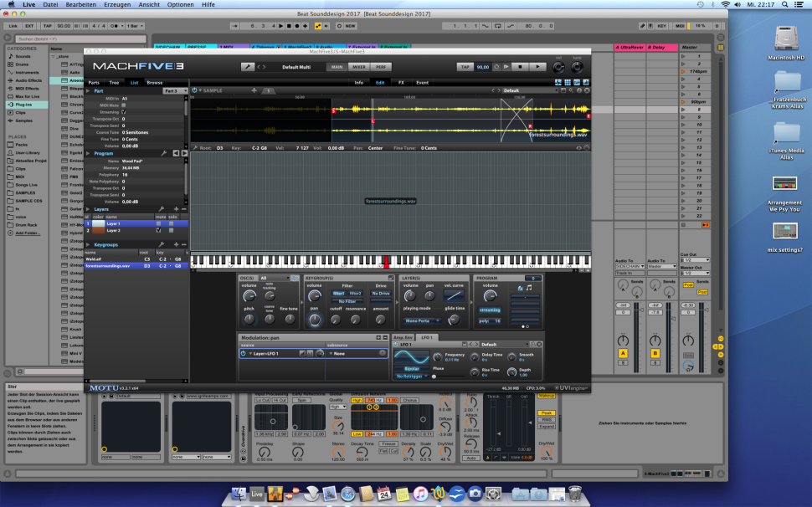This screenshot has width=812, height=507.
Task: Switch to the FX editor tab
Action: (401, 83)
